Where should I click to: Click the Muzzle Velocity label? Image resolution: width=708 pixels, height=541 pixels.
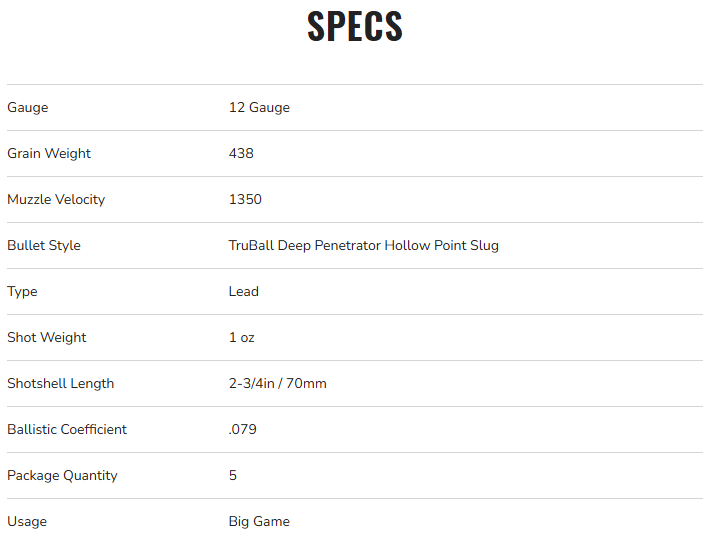pos(56,200)
